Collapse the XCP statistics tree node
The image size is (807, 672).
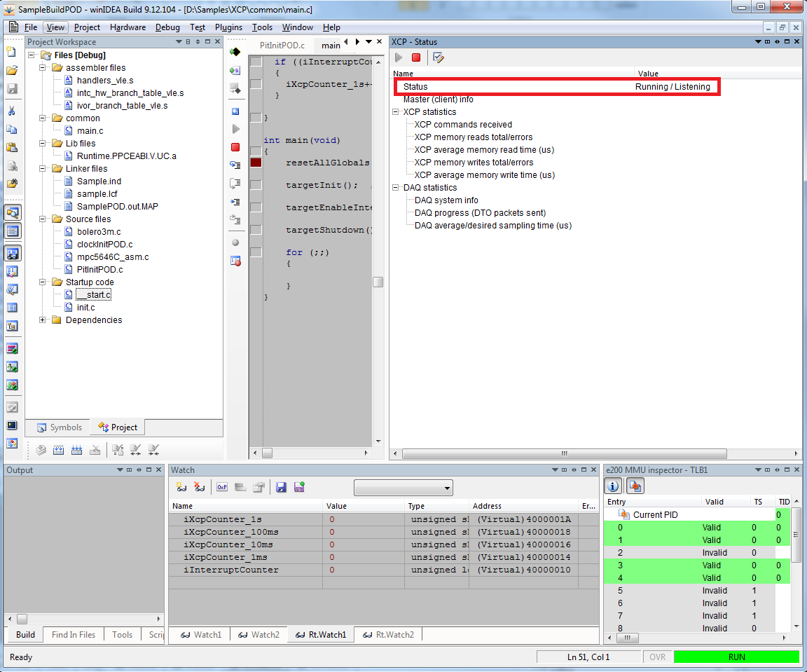click(396, 112)
